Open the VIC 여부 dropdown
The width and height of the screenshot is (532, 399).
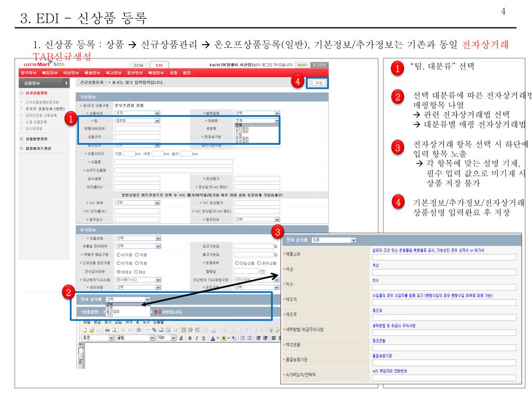(x=137, y=203)
